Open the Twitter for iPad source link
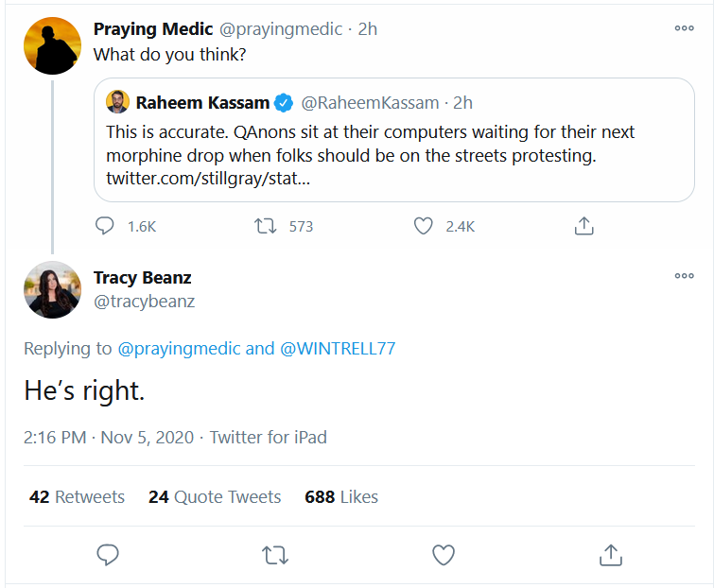The width and height of the screenshot is (714, 588). [x=268, y=437]
